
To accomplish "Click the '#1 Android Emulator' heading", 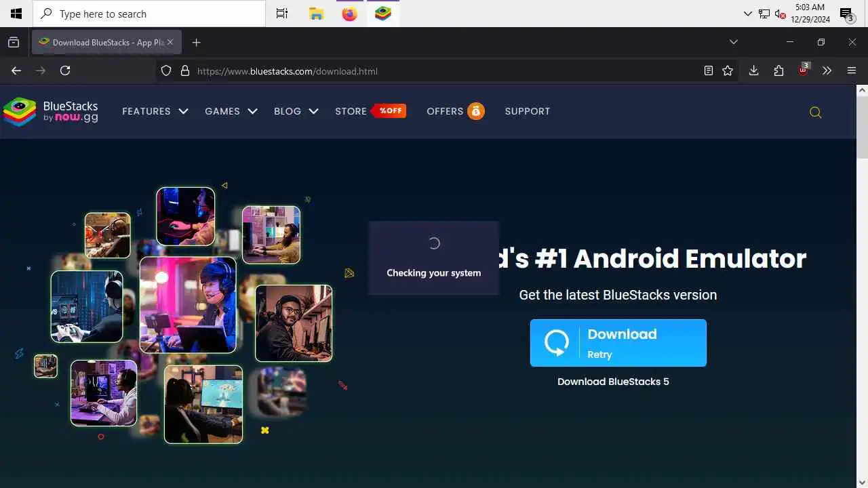I will tap(671, 258).
